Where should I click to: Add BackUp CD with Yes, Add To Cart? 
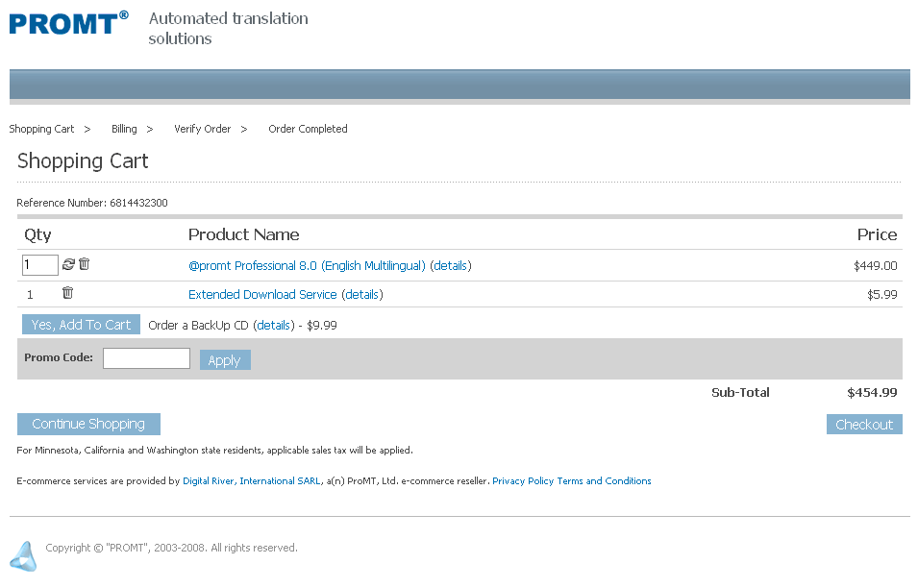(81, 325)
